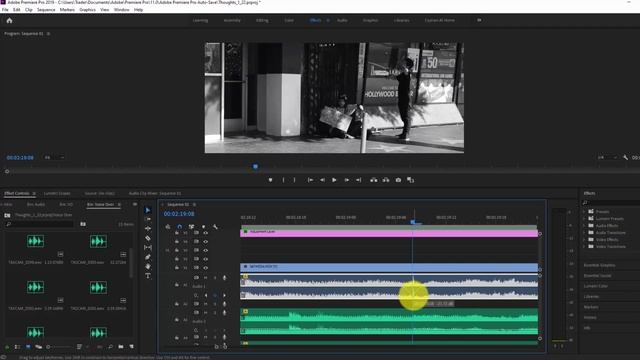Open Essential Graphics panel
This screenshot has height=360, width=640.
(599, 265)
